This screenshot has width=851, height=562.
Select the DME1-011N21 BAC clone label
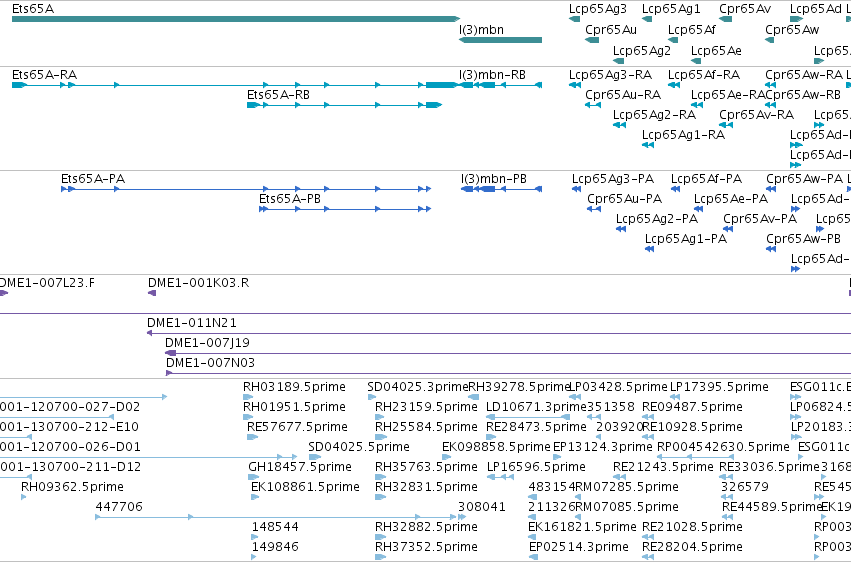tap(192, 323)
